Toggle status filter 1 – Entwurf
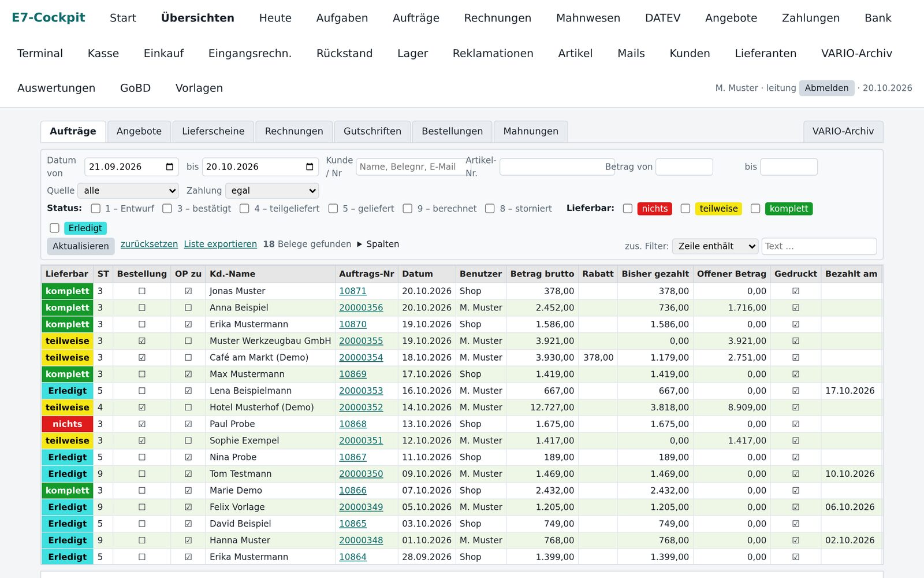Screen dimensions: 924x578 click(96, 209)
